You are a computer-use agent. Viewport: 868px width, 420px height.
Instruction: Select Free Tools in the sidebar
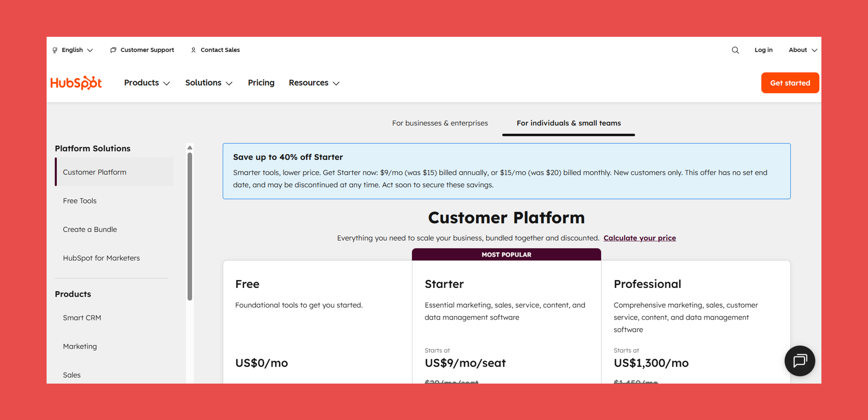(x=80, y=201)
